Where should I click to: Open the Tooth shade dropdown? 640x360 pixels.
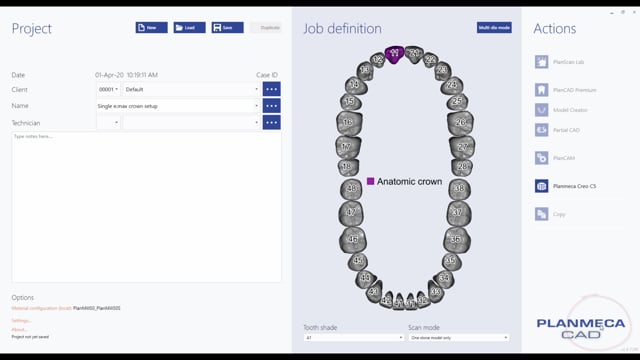[354, 338]
